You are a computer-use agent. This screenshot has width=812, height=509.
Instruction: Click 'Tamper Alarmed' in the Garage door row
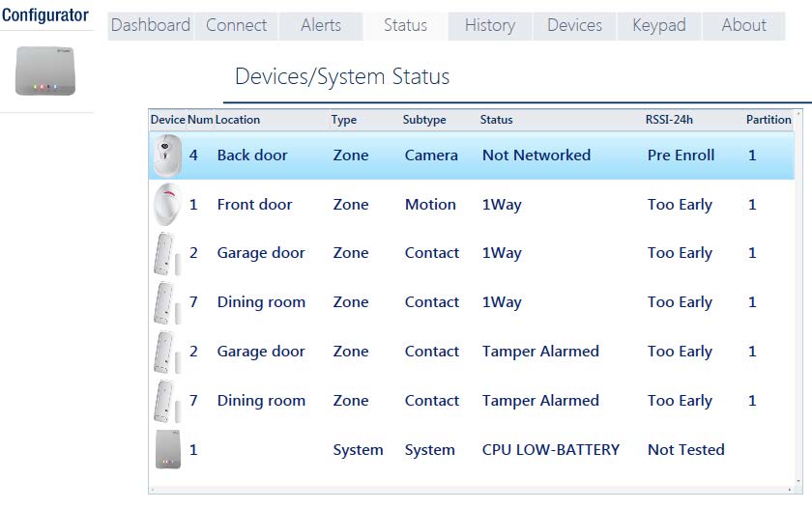(x=540, y=352)
